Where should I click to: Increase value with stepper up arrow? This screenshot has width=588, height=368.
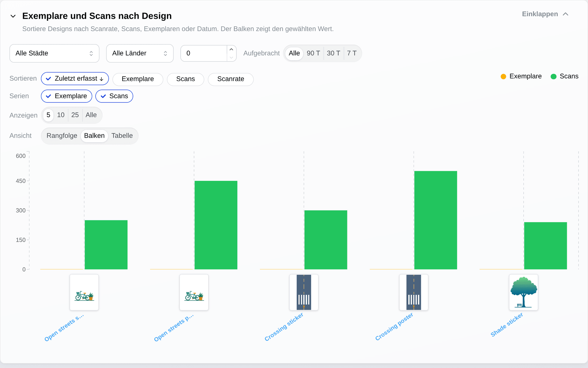point(231,49)
